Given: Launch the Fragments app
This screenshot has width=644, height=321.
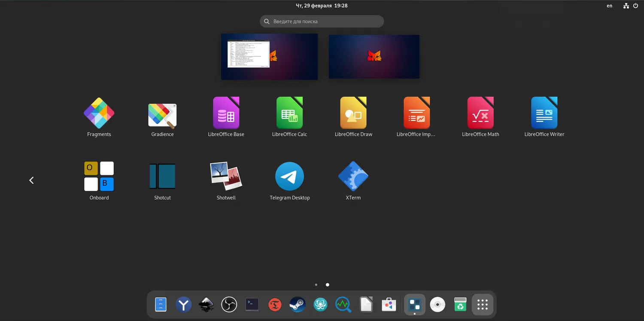Looking at the screenshot, I should (x=99, y=113).
